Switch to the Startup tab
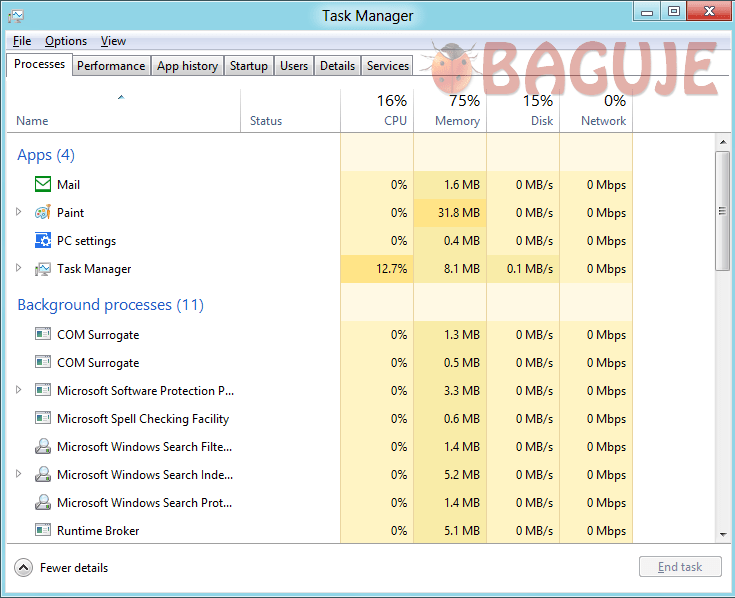This screenshot has width=735, height=598. [x=249, y=66]
